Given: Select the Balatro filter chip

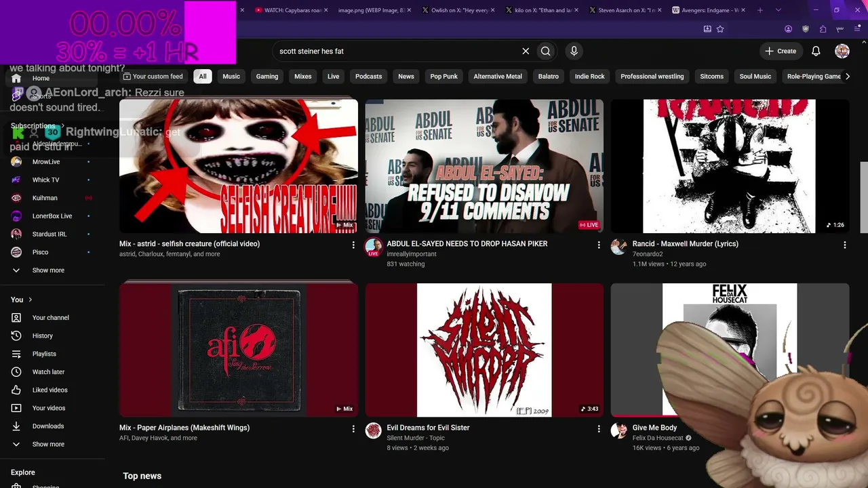Looking at the screenshot, I should coord(549,77).
